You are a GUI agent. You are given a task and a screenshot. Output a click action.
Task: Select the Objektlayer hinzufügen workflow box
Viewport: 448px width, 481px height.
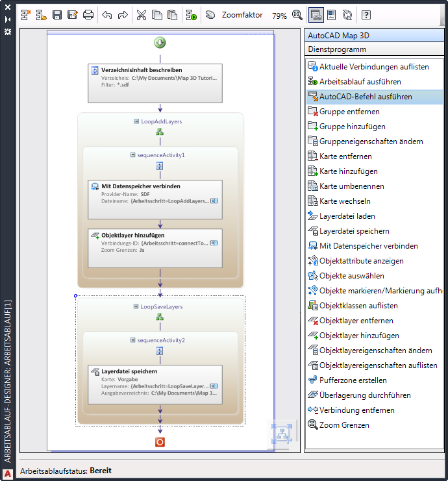(x=155, y=248)
